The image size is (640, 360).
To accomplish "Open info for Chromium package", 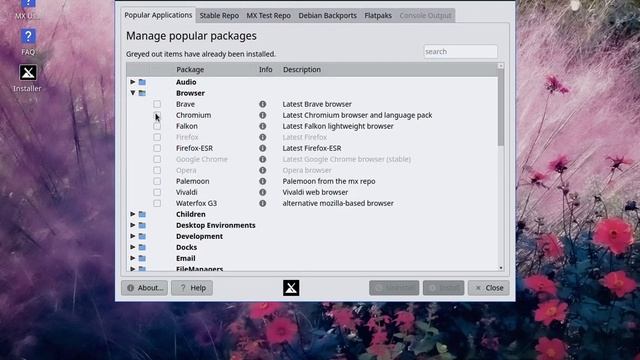I will [x=262, y=115].
